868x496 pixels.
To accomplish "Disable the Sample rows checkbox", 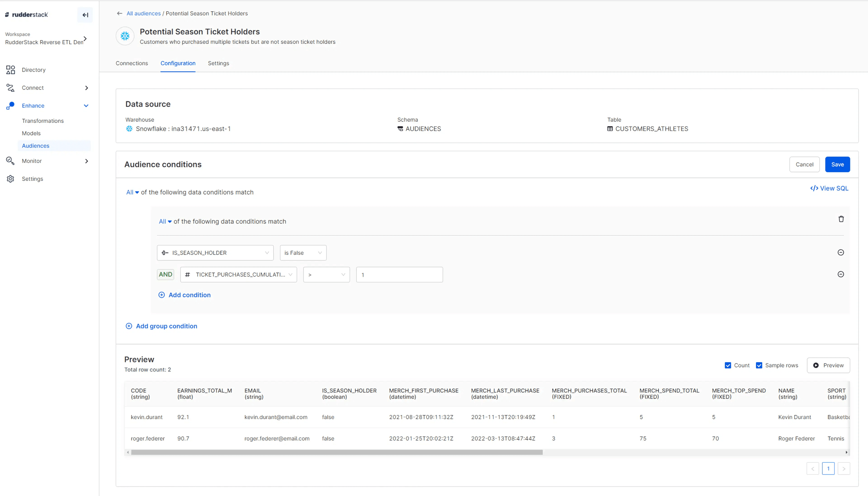I will click(x=759, y=365).
